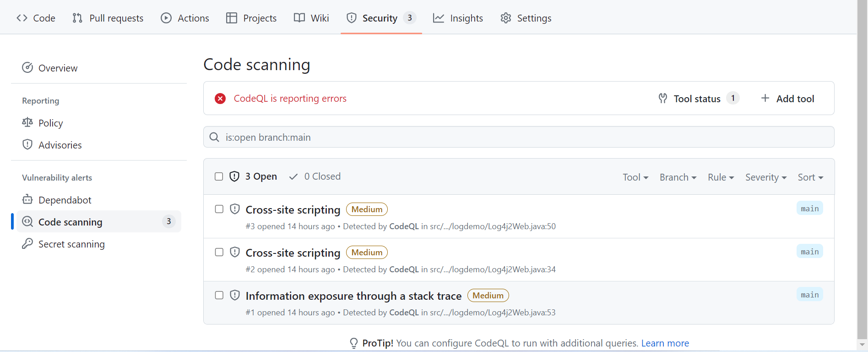Viewport: 868px width, 352px height.
Task: Click the vertical page scrollbar
Action: click(x=863, y=174)
